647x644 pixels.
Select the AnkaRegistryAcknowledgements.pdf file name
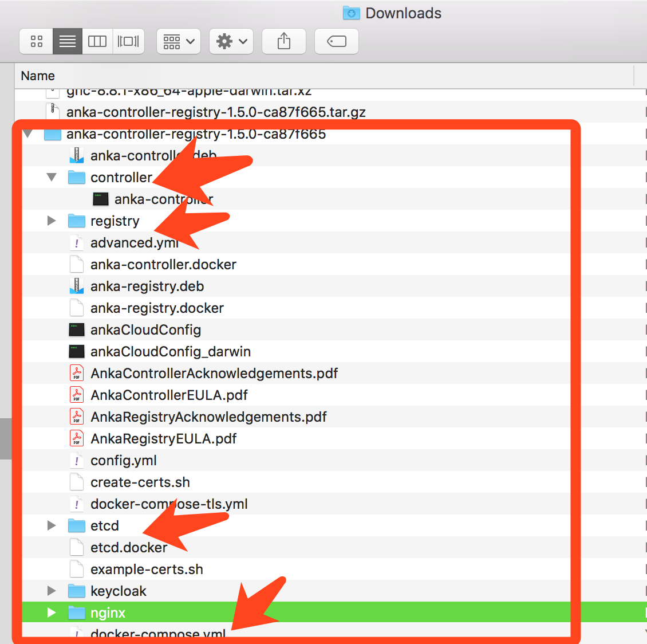tap(209, 417)
